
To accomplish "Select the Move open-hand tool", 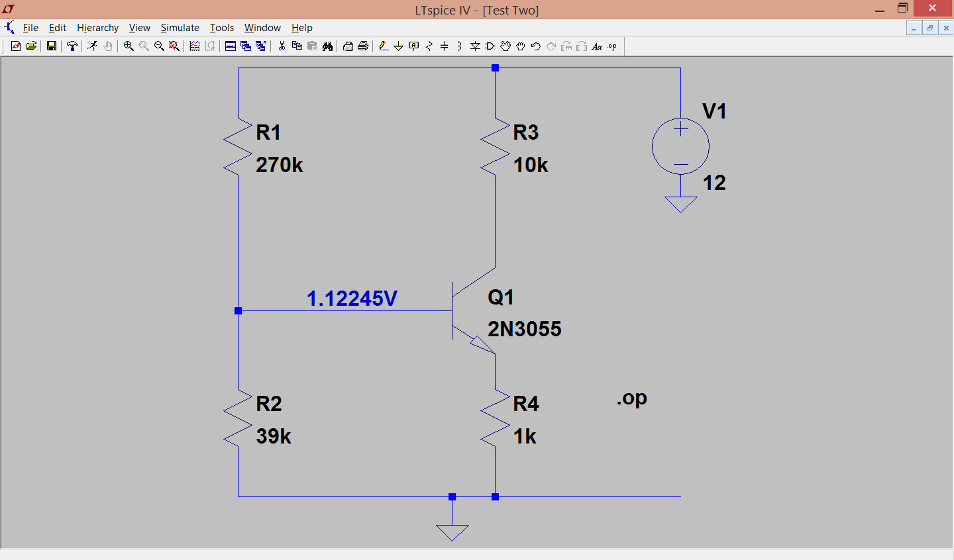I will click(x=505, y=46).
